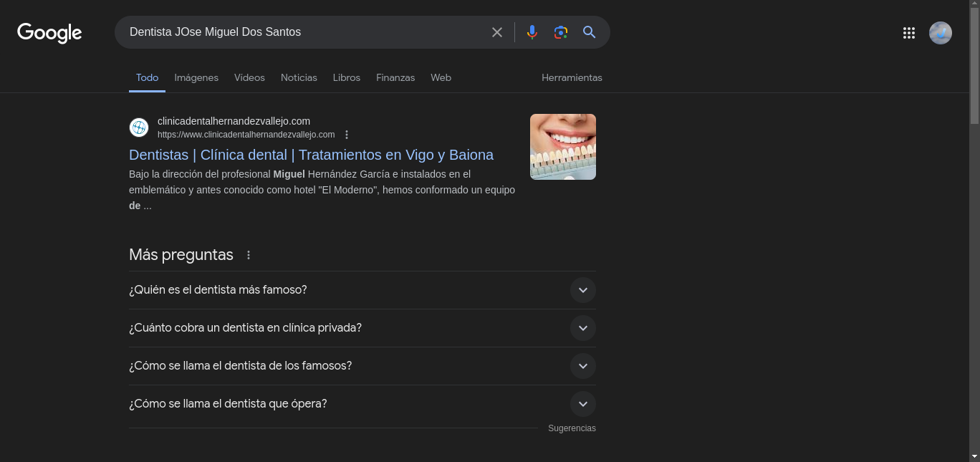The height and width of the screenshot is (462, 980).
Task: Switch to the Finanzas tab
Action: 395,77
